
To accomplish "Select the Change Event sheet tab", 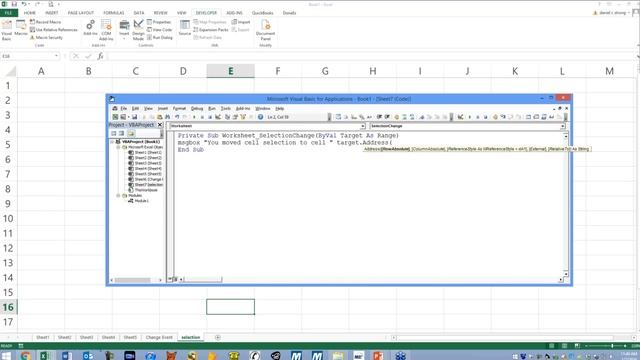I will point(159,338).
